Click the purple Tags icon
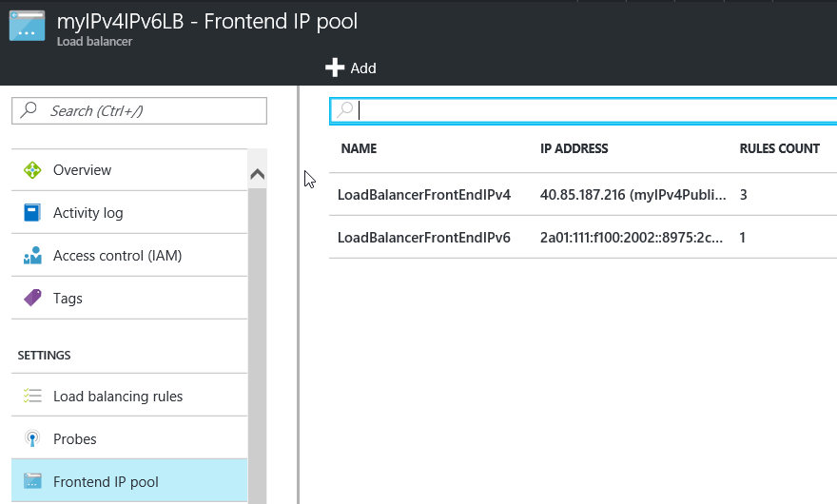 33,299
